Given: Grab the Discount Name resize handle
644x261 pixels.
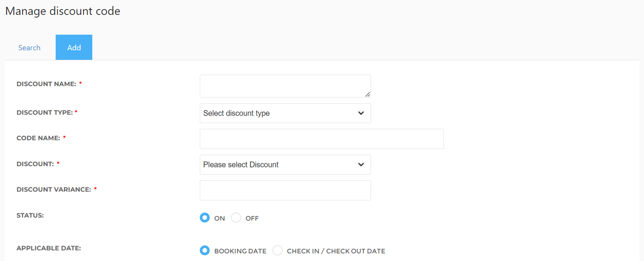Looking at the screenshot, I should tap(368, 94).
